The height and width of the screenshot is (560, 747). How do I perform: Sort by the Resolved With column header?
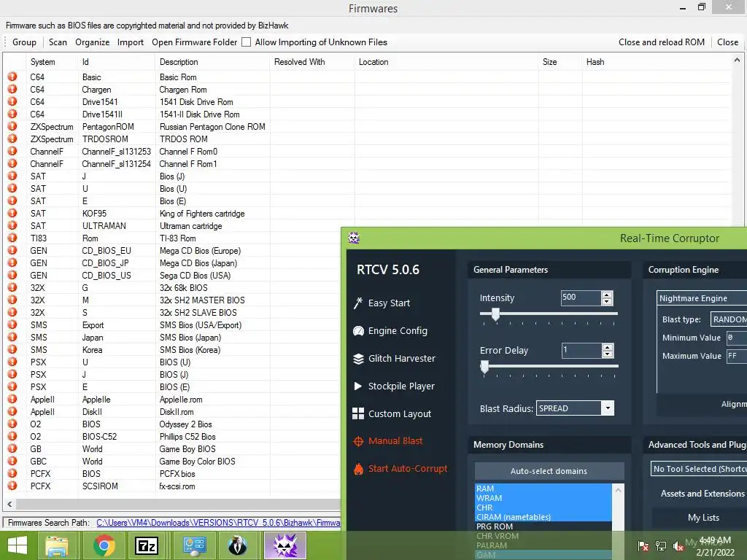[x=312, y=62]
